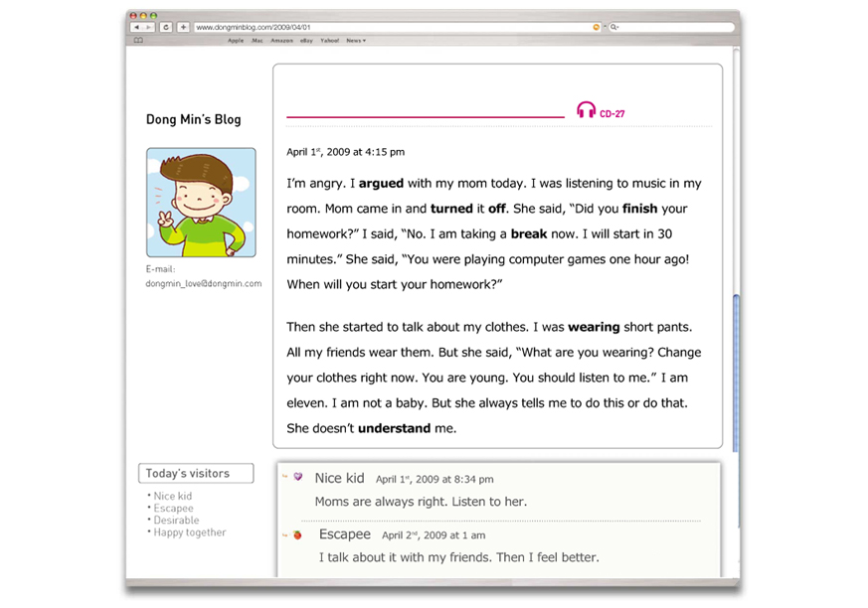Open Happy together in the visitors list
The image size is (868, 608).
click(189, 532)
